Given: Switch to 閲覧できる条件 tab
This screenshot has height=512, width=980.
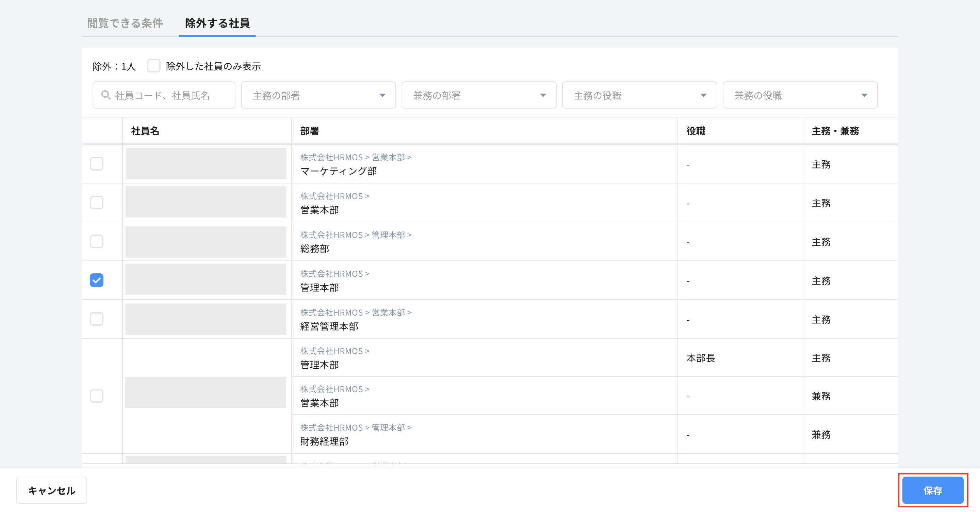Looking at the screenshot, I should point(125,23).
